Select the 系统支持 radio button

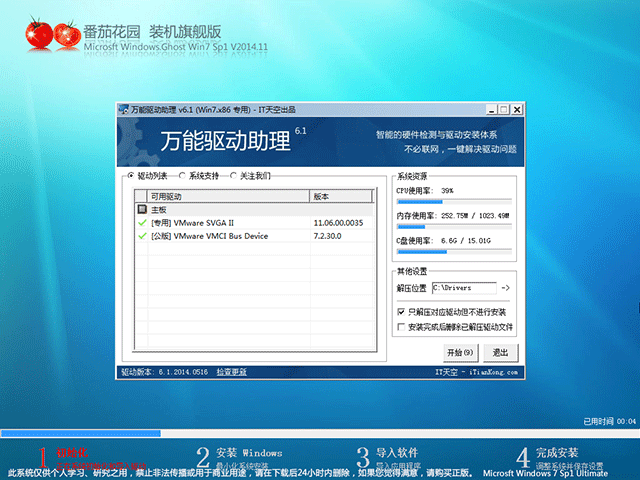[182, 176]
